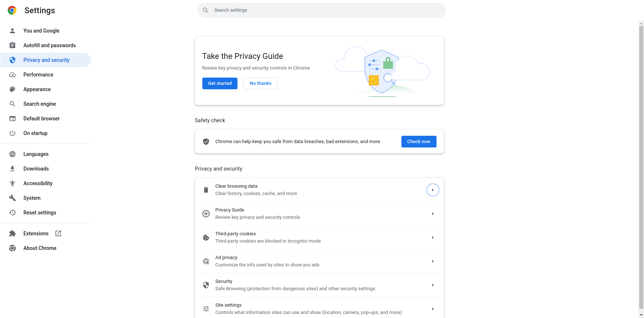Click the download arrow icon for Downloads
This screenshot has width=644, height=318.
point(12,169)
